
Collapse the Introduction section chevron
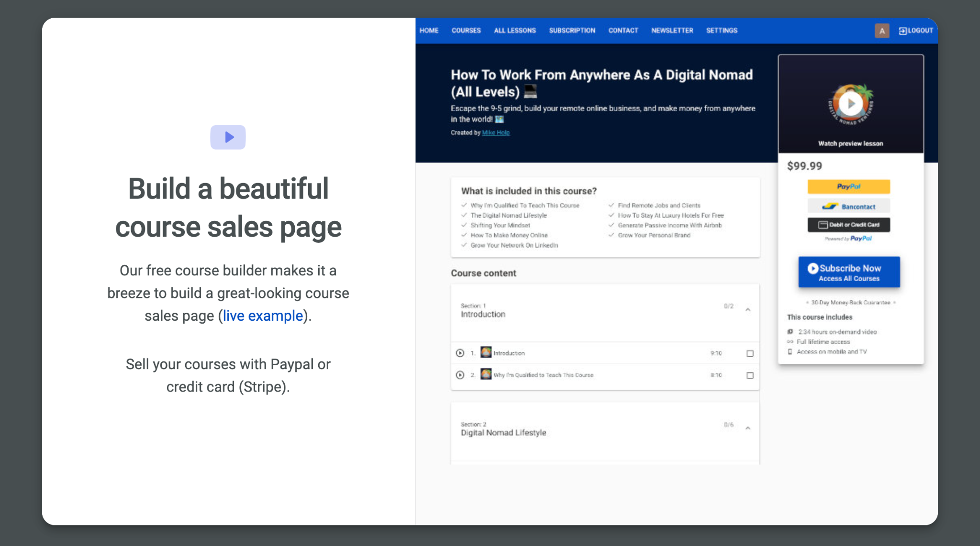[x=748, y=310]
